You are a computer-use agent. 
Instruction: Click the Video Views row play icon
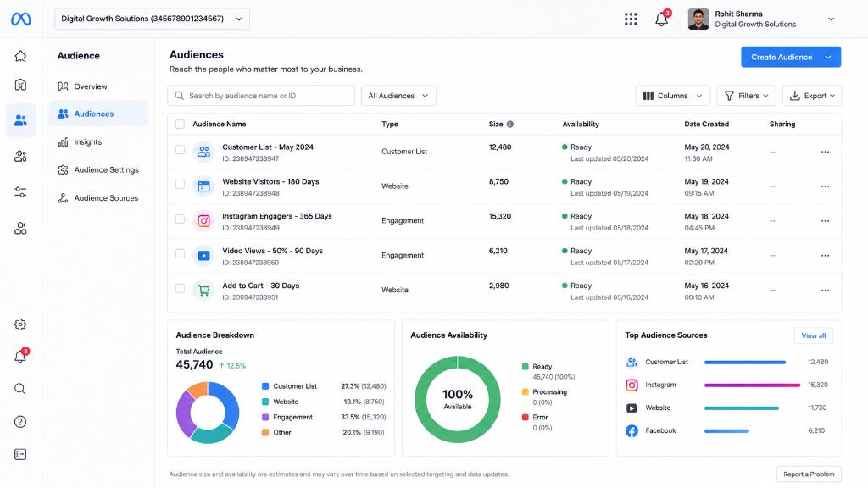point(203,256)
